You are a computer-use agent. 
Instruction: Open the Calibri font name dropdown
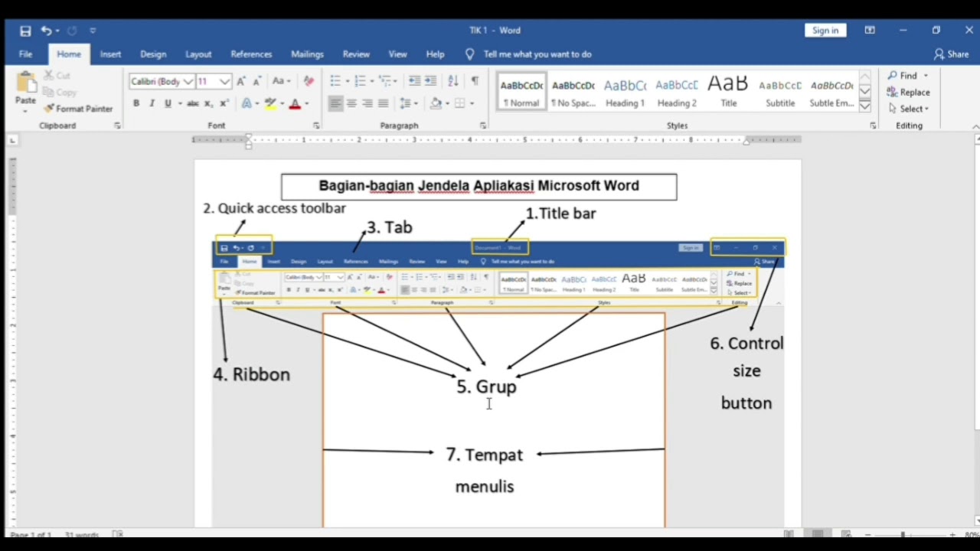(x=188, y=81)
